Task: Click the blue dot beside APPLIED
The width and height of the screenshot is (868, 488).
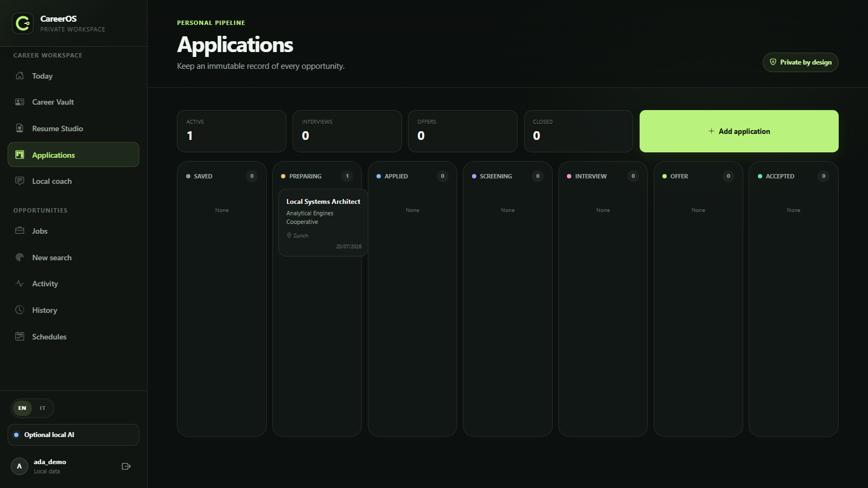Action: point(379,176)
